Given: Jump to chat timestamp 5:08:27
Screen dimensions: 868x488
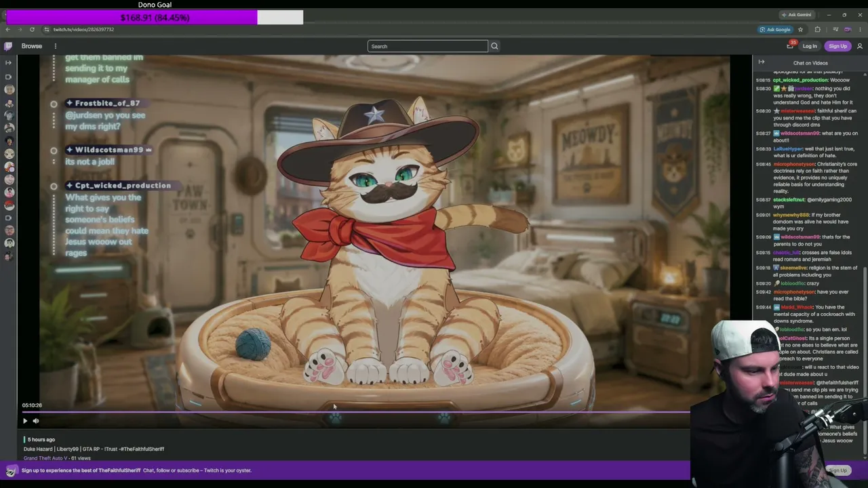Looking at the screenshot, I should coord(763,134).
